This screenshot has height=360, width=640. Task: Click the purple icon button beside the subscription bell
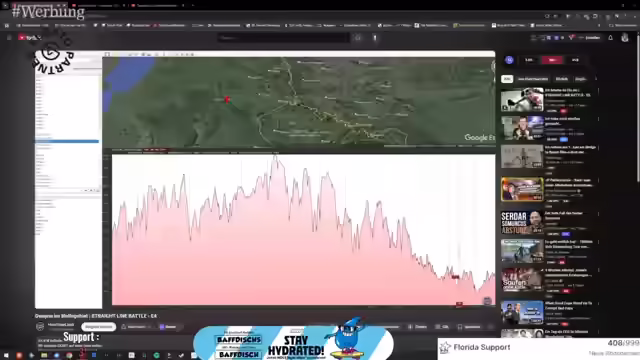click(168, 327)
